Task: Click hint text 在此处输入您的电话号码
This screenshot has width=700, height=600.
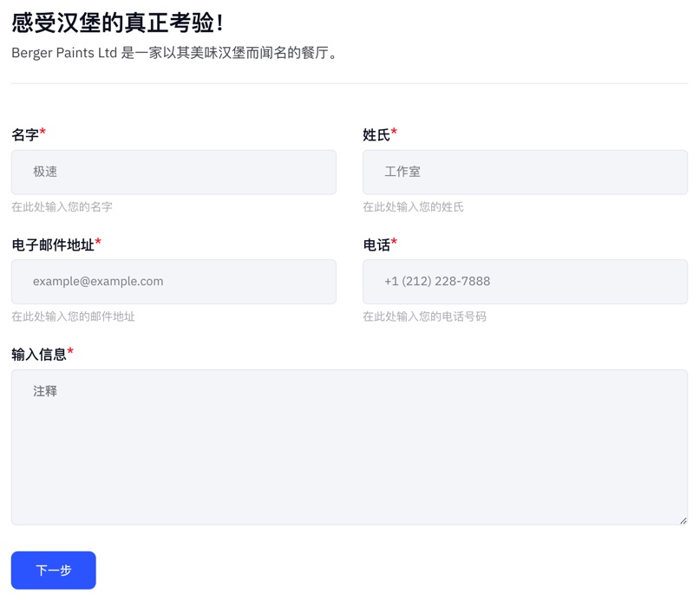Action: pyautogui.click(x=424, y=316)
